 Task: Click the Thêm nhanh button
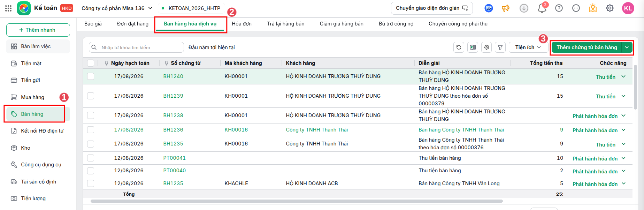pos(38,30)
